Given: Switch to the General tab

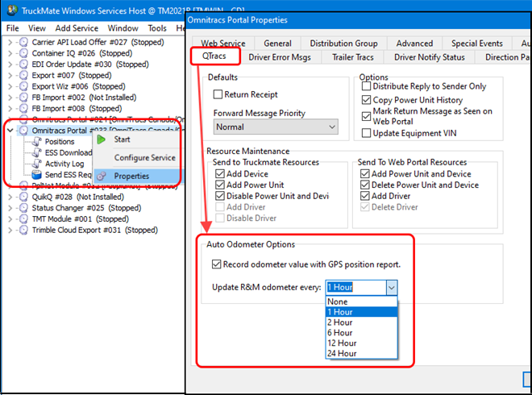Looking at the screenshot, I should click(277, 44).
